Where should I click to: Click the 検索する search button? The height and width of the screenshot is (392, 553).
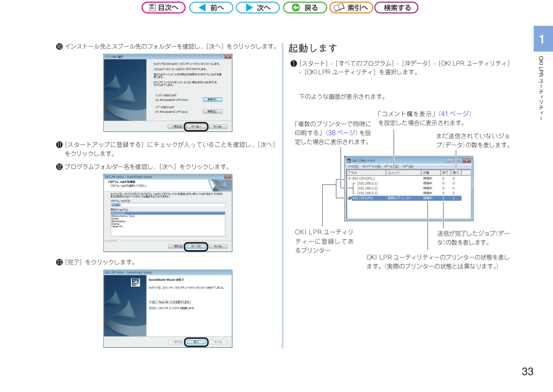(x=396, y=8)
